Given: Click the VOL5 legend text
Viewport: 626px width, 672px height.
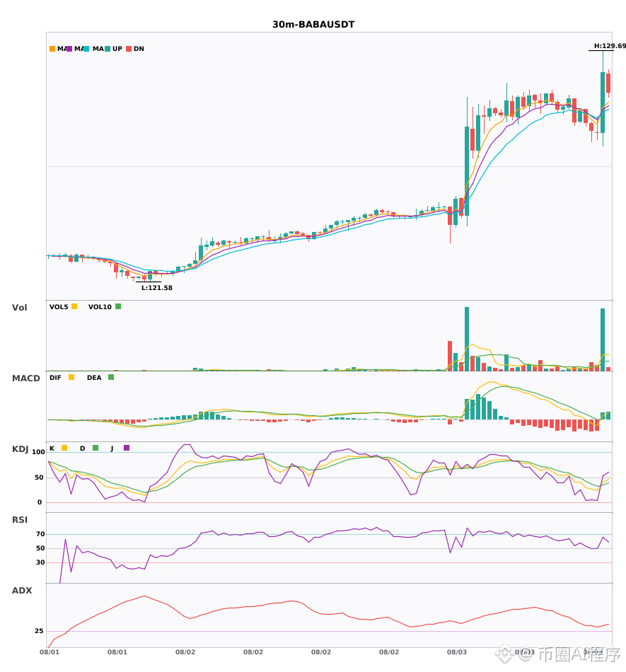Looking at the screenshot, I should (x=59, y=307).
